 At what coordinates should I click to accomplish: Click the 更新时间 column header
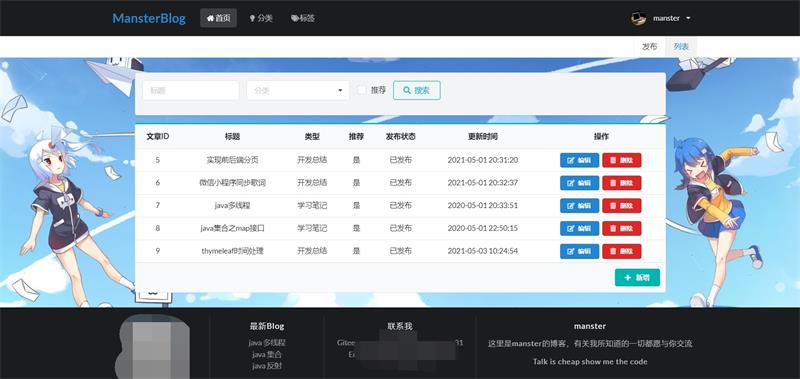point(483,137)
